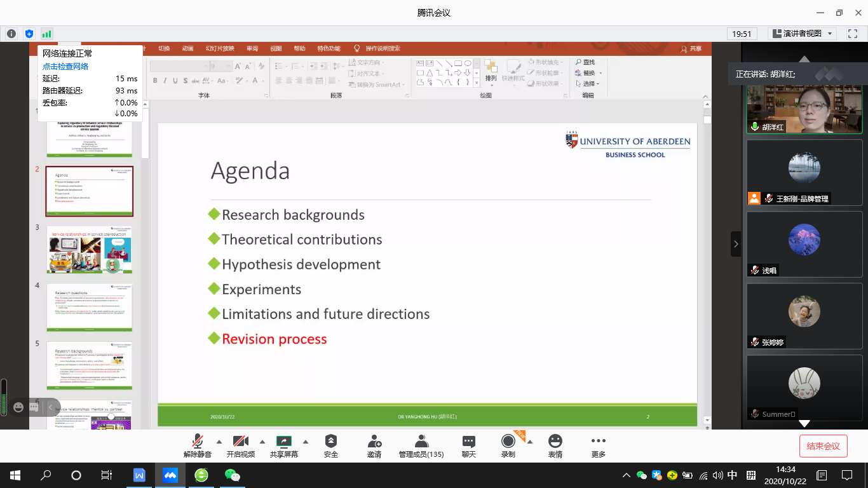Unmute the microphone

[198, 442]
